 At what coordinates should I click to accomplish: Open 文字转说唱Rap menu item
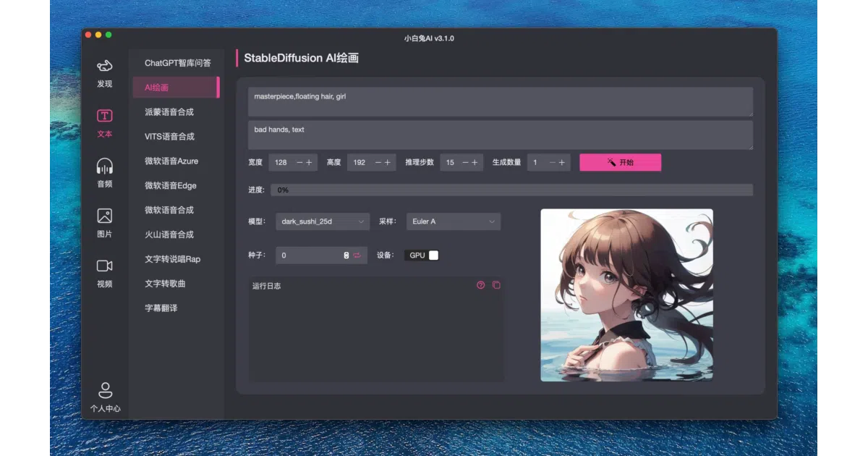point(172,259)
